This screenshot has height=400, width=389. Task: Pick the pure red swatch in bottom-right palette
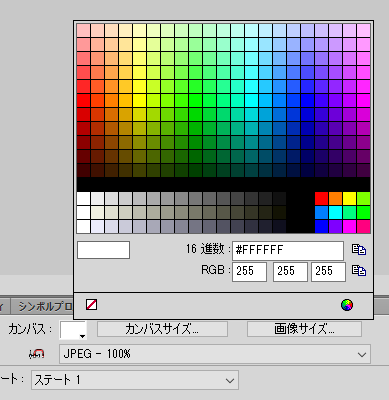[x=322, y=198]
